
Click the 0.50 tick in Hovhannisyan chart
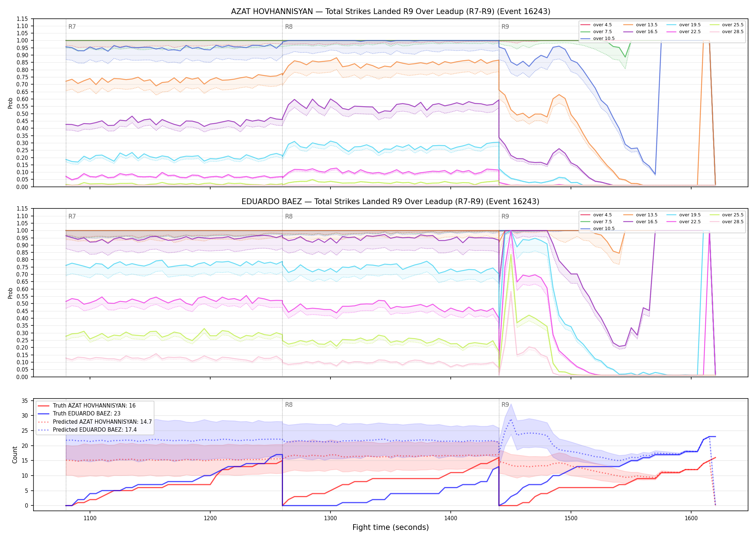coord(22,114)
